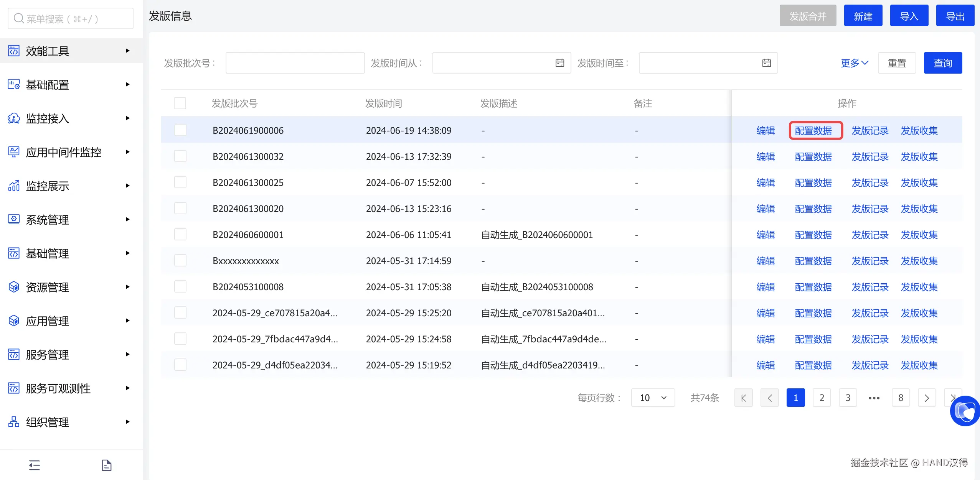Open the 系统管理 sidebar menu

point(48,220)
